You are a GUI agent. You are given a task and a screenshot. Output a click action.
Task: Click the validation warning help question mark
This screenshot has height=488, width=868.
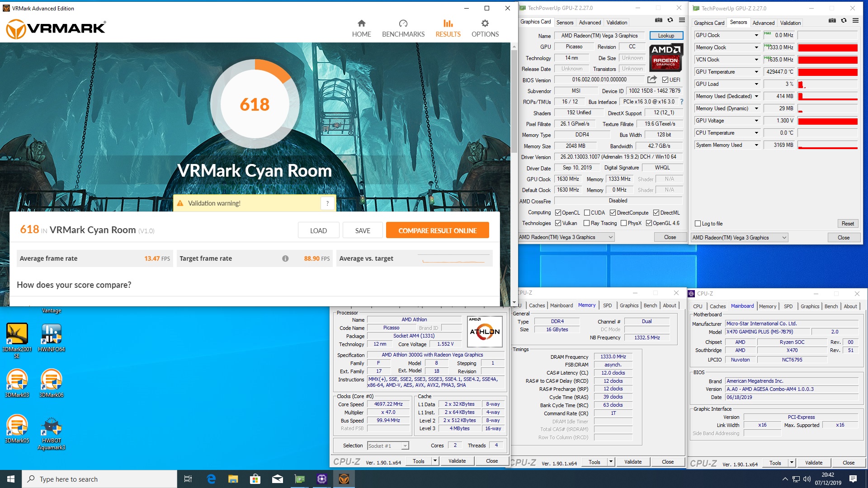tap(327, 203)
